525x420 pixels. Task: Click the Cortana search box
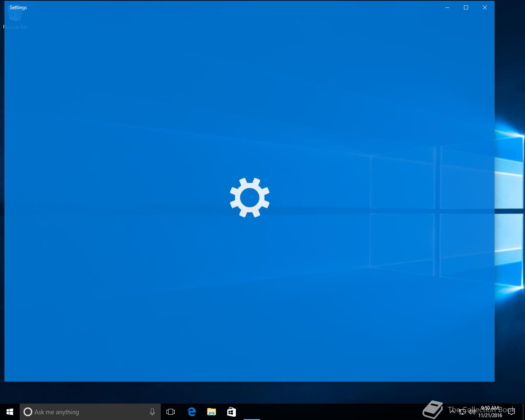pyautogui.click(x=90, y=412)
